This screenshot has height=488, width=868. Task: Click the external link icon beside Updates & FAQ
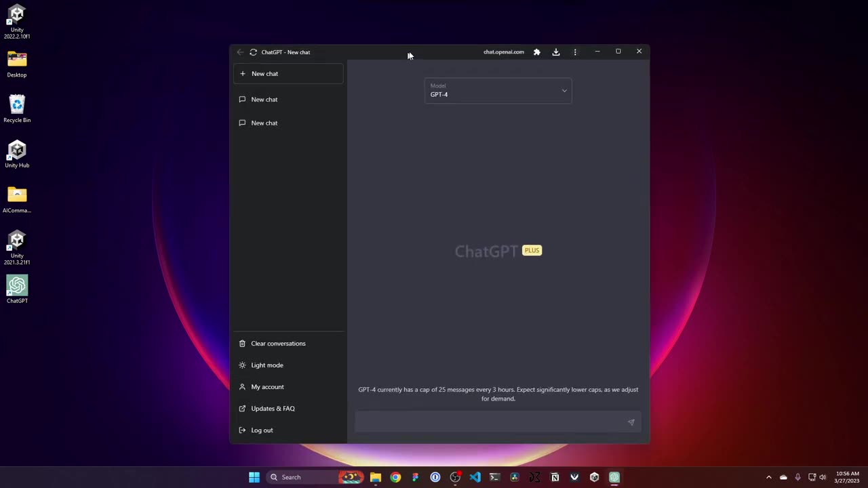pos(242,409)
